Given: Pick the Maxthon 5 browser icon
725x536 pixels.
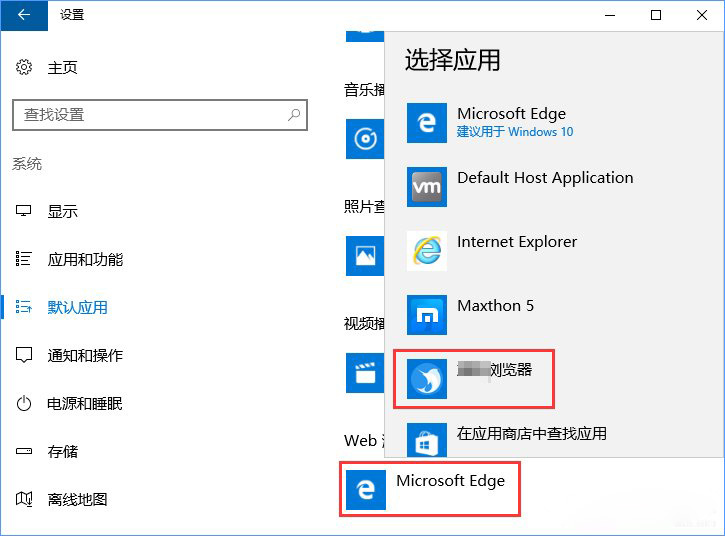Looking at the screenshot, I should click(427, 315).
